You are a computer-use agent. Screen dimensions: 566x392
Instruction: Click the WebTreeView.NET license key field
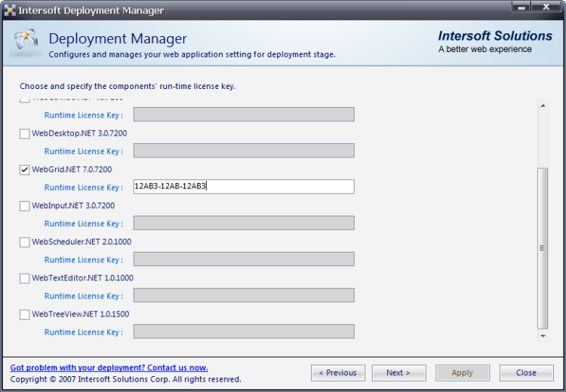tap(244, 332)
